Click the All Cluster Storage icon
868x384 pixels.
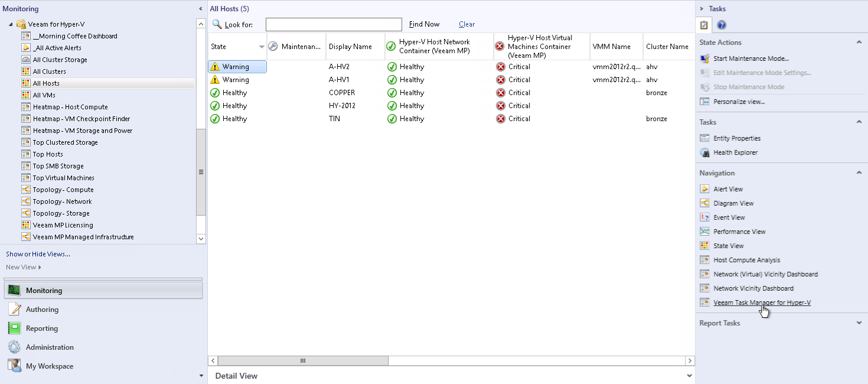click(26, 60)
